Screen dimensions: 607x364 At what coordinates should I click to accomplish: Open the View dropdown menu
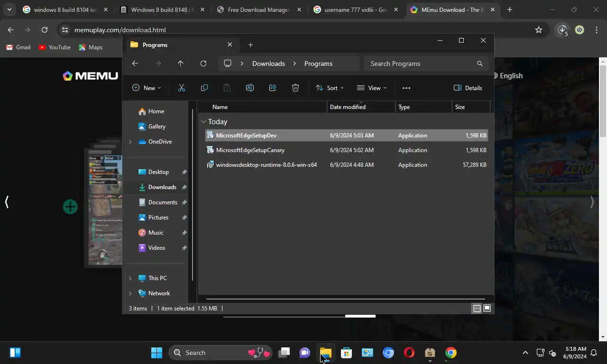pos(372,88)
